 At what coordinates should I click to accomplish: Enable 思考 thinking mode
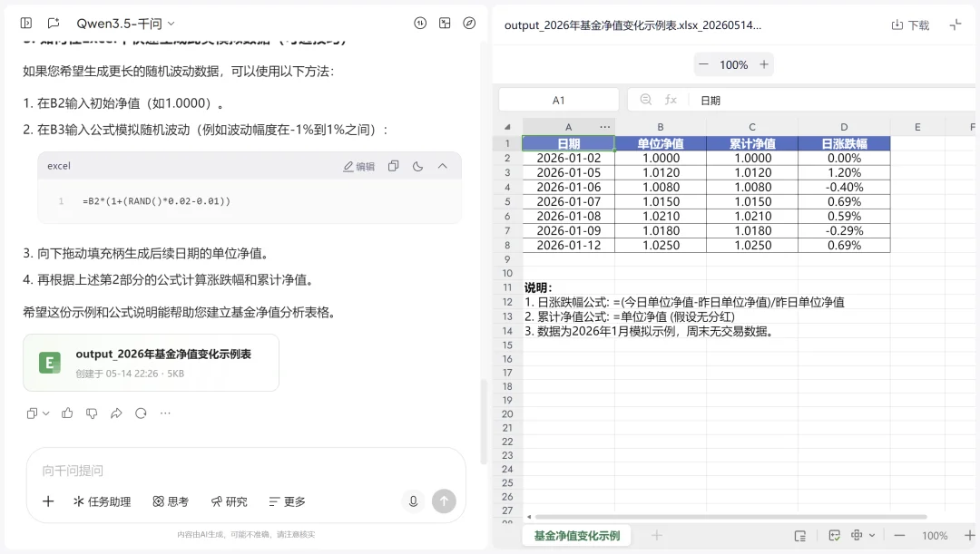(171, 501)
